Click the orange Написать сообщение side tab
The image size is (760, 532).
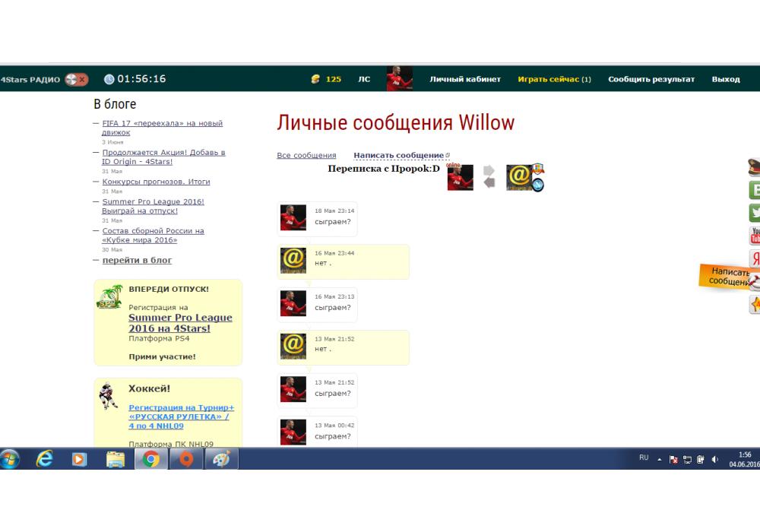[x=726, y=277]
